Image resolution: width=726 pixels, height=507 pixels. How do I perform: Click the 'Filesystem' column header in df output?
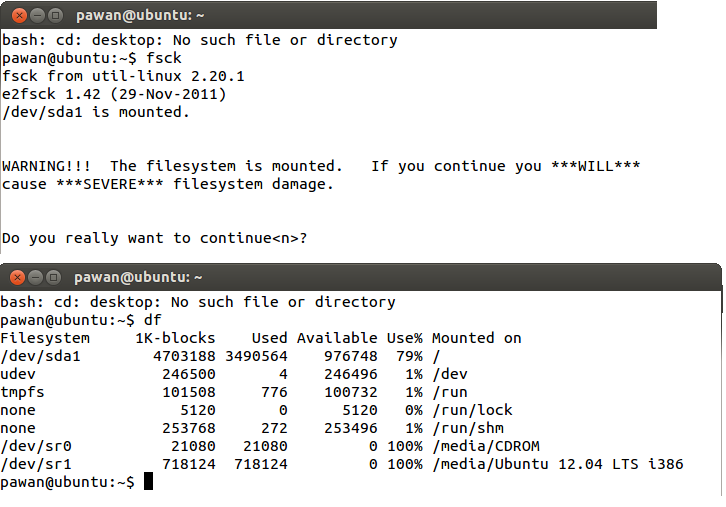point(45,338)
